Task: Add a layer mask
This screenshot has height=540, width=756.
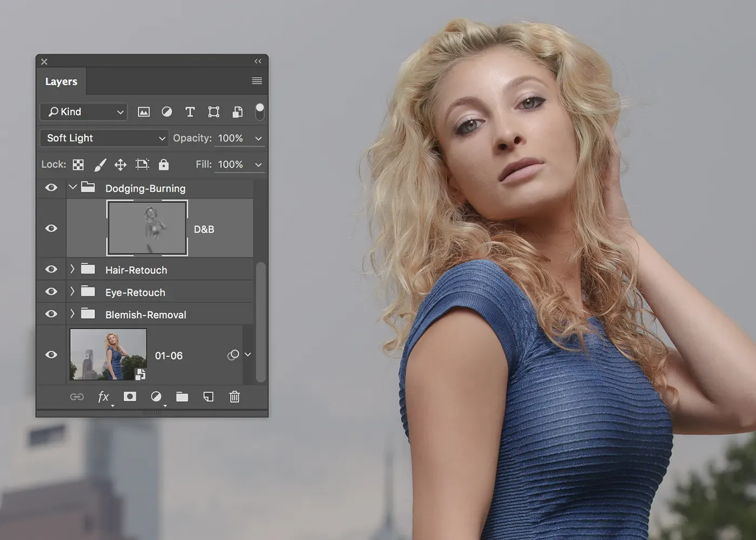Action: [x=130, y=397]
